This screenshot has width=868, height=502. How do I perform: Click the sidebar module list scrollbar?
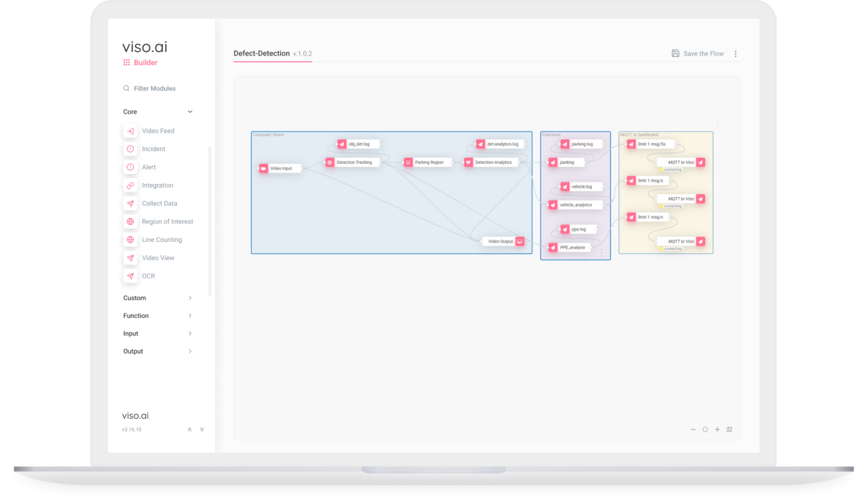(x=210, y=220)
